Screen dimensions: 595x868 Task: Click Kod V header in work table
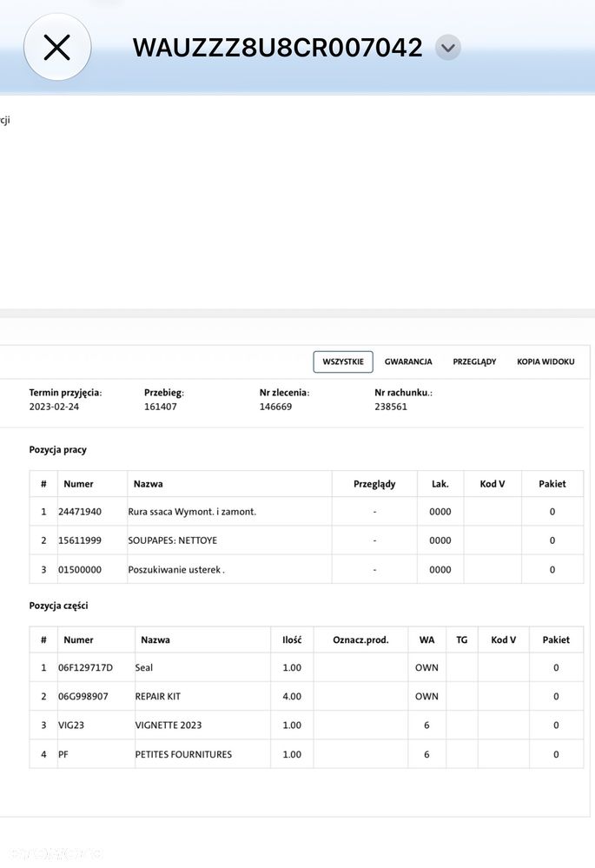pos(492,484)
